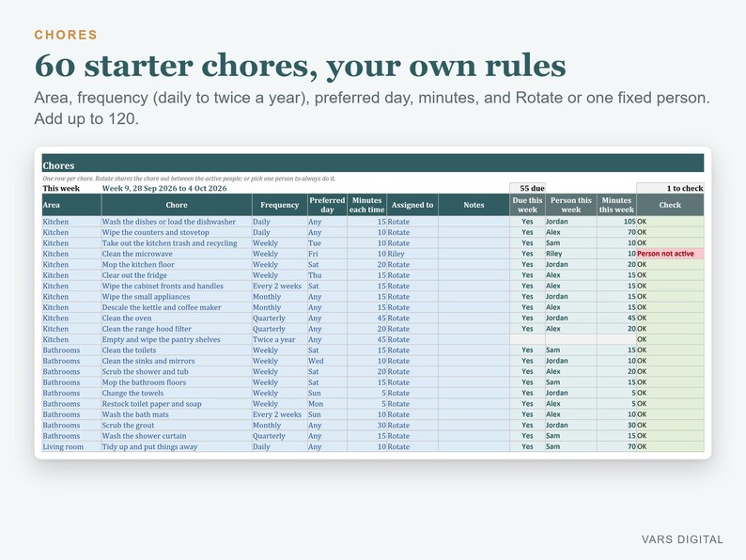Select 'Empty and wipe the pantry shelves'
The width and height of the screenshot is (746, 560).
[177, 340]
